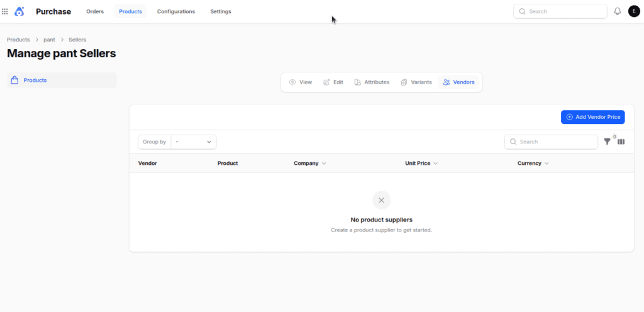Click the blue app logo icon
The height and width of the screenshot is (312, 644).
(19, 11)
